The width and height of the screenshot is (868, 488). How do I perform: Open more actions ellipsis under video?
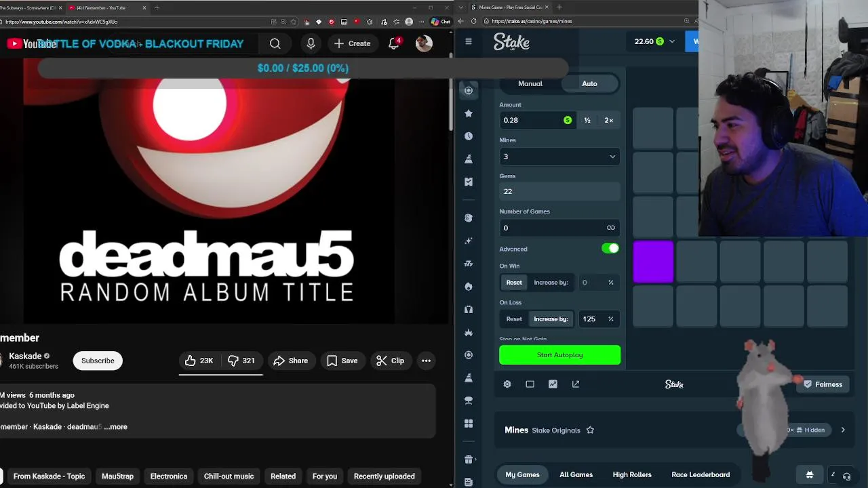pos(426,361)
